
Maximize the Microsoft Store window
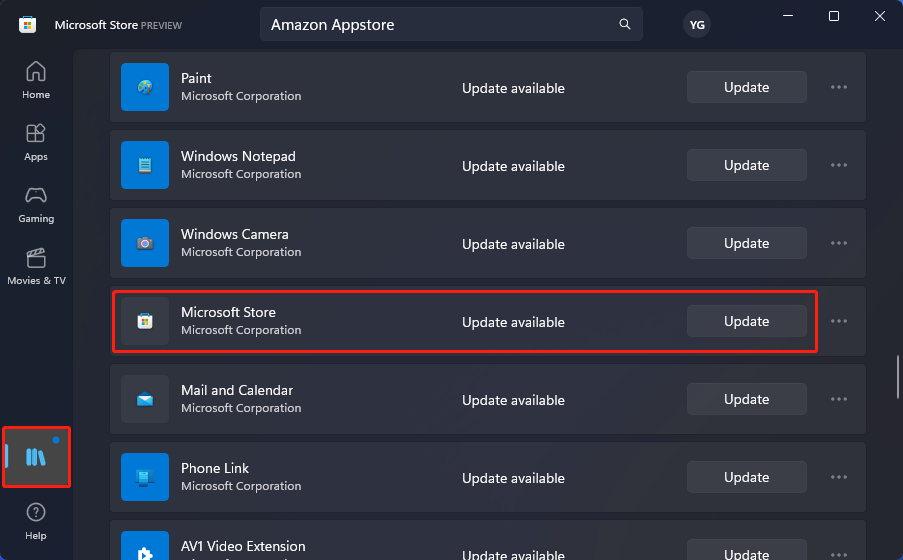(x=833, y=16)
